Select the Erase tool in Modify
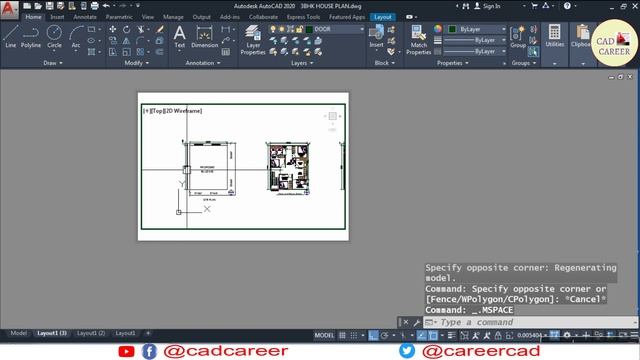 160,29
